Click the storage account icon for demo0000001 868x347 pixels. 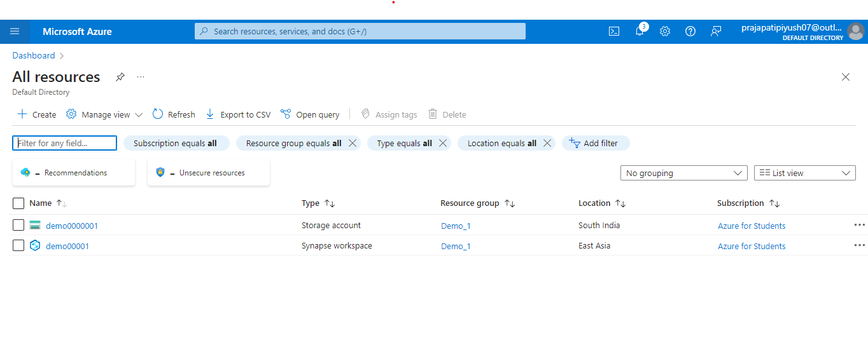35,226
